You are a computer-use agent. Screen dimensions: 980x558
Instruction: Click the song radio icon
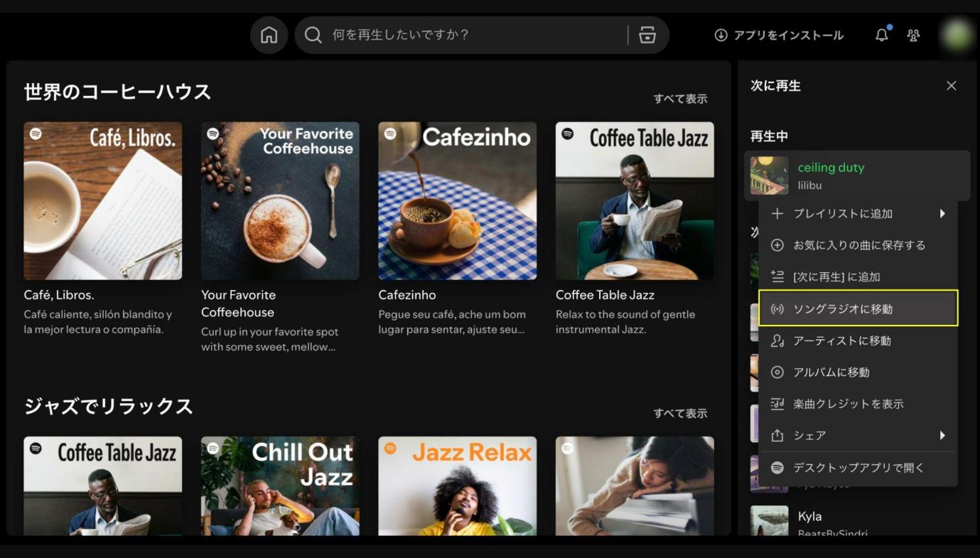(x=777, y=308)
